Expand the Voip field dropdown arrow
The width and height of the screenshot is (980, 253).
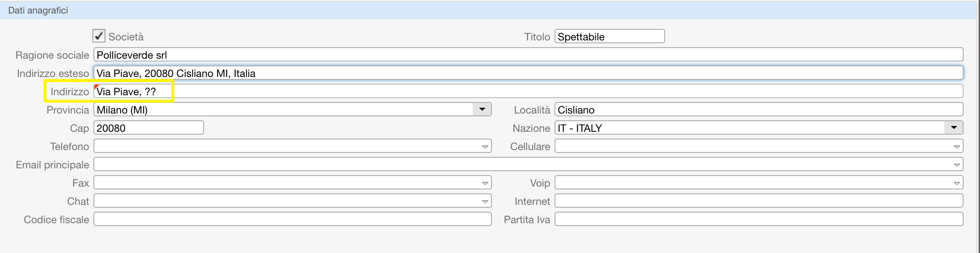coord(956,183)
